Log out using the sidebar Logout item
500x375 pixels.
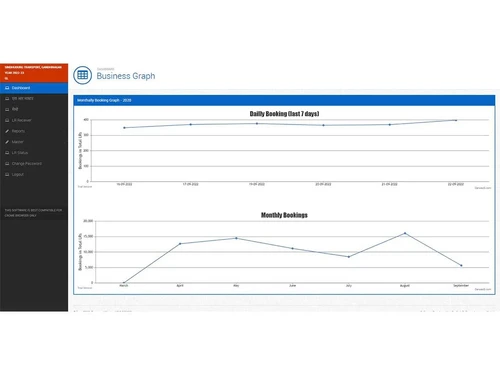point(34,175)
